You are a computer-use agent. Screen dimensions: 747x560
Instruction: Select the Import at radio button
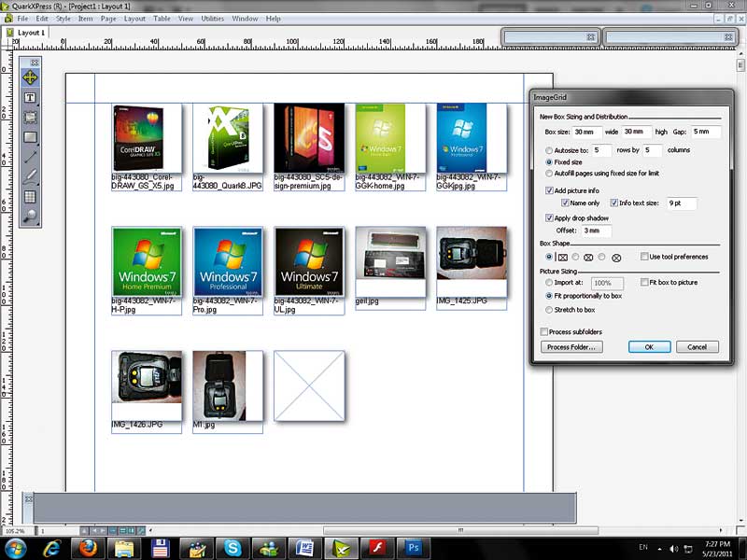tap(549, 283)
